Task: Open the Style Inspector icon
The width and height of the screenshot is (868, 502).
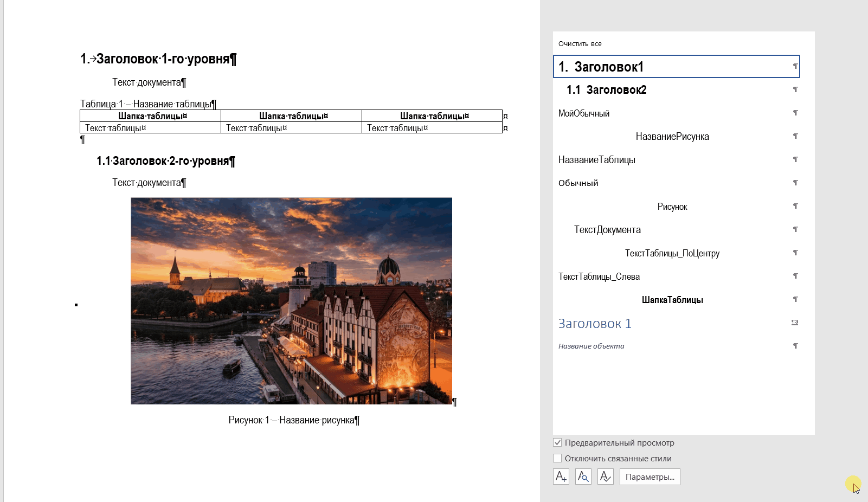Action: point(583,477)
